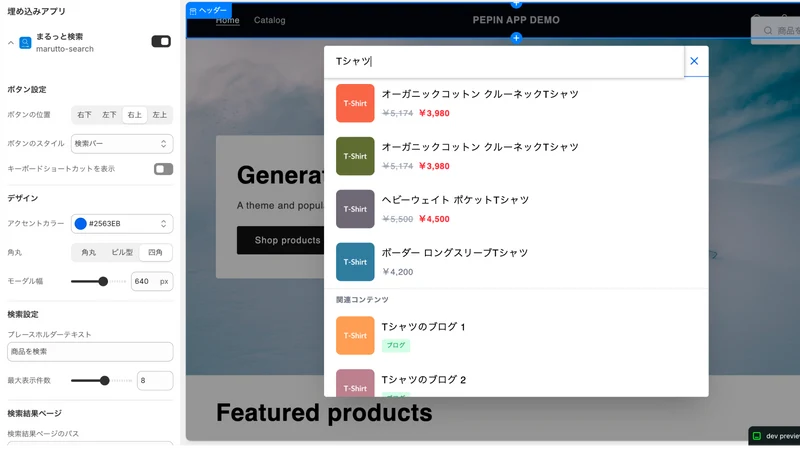
Task: Click the dev preview badge icon
Action: point(757,436)
